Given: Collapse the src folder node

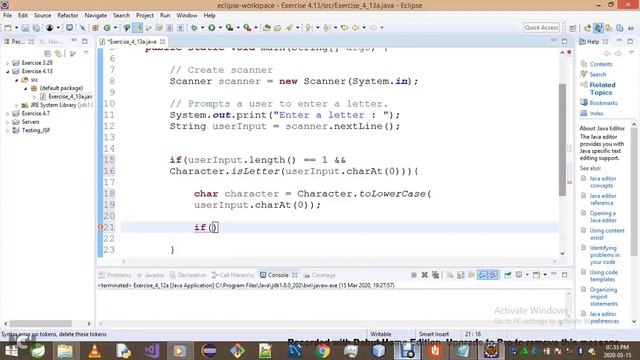Looking at the screenshot, I should coord(17,80).
